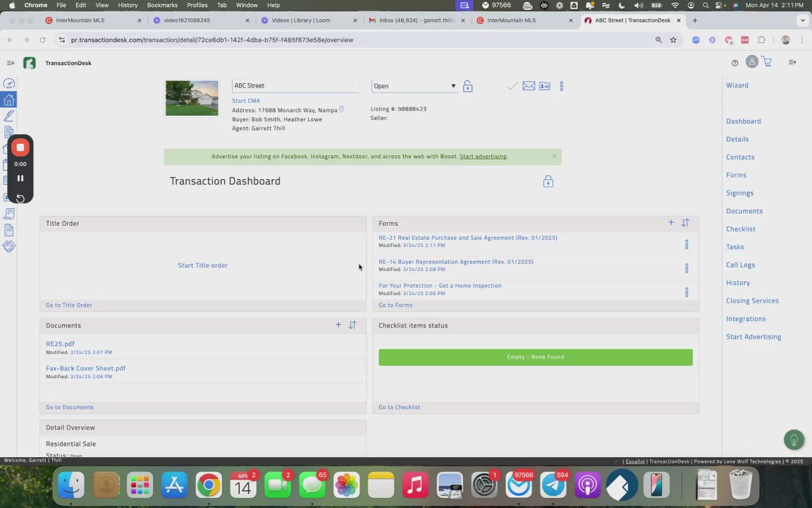Add a form with plus icon

point(670,222)
